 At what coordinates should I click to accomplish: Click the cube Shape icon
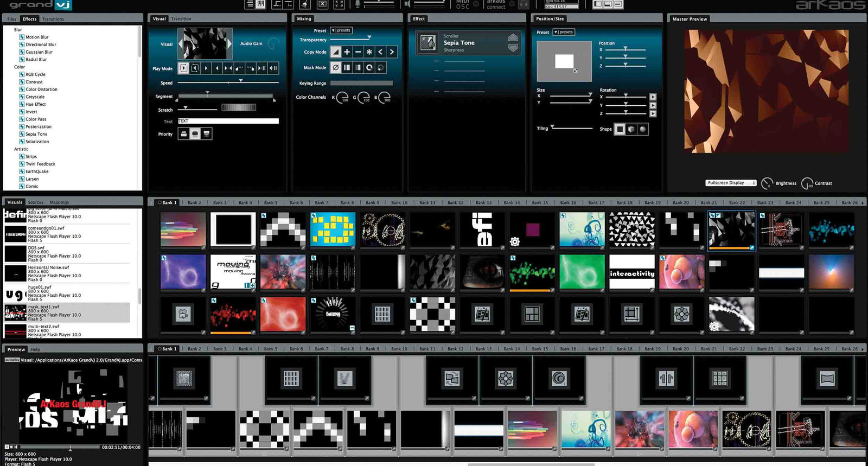point(631,129)
